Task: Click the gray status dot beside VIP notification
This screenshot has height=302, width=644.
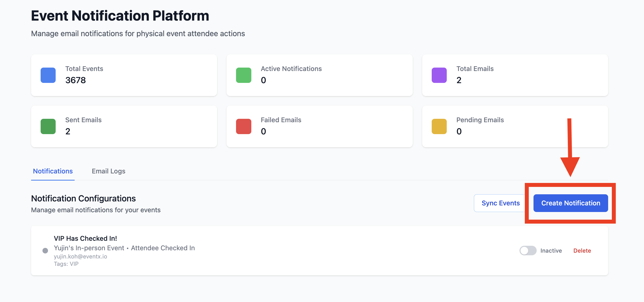Action: point(45,251)
